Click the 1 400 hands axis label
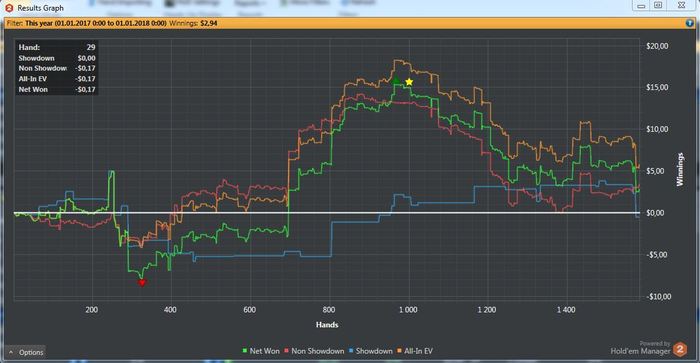700x363 pixels. coord(566,310)
